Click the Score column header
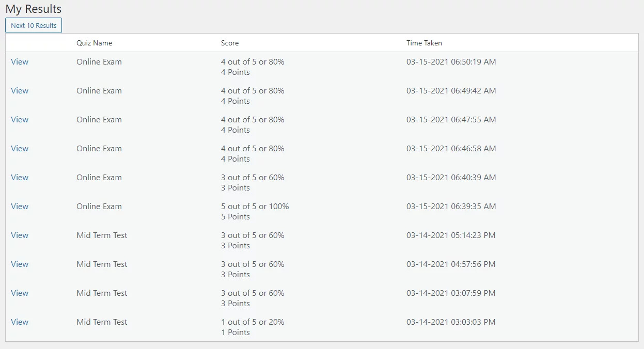The image size is (644, 349). pos(230,43)
